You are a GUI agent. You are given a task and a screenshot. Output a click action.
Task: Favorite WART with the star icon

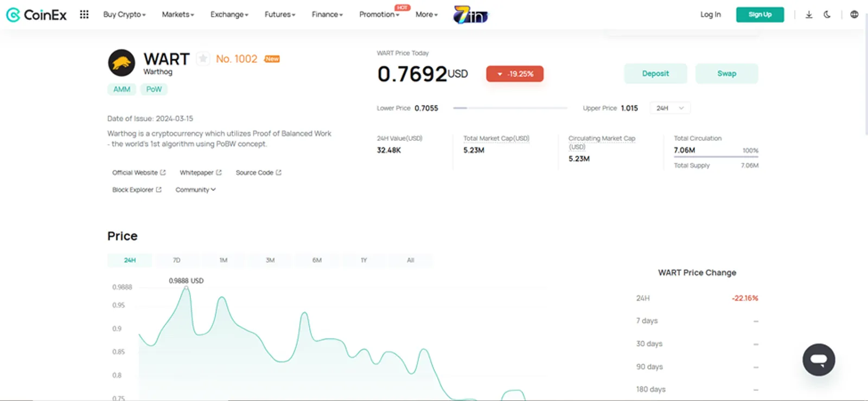(203, 59)
